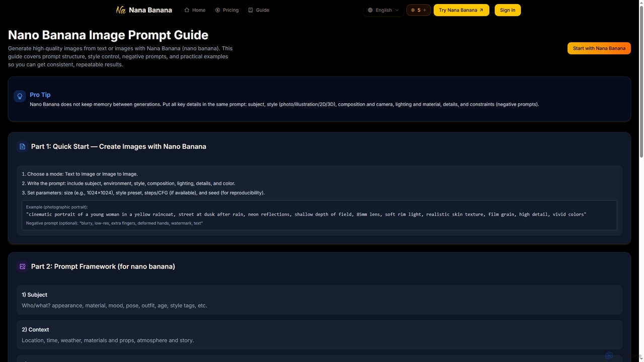This screenshot has height=362, width=644.
Task: Expand the English language dropdown
Action: [x=383, y=10]
